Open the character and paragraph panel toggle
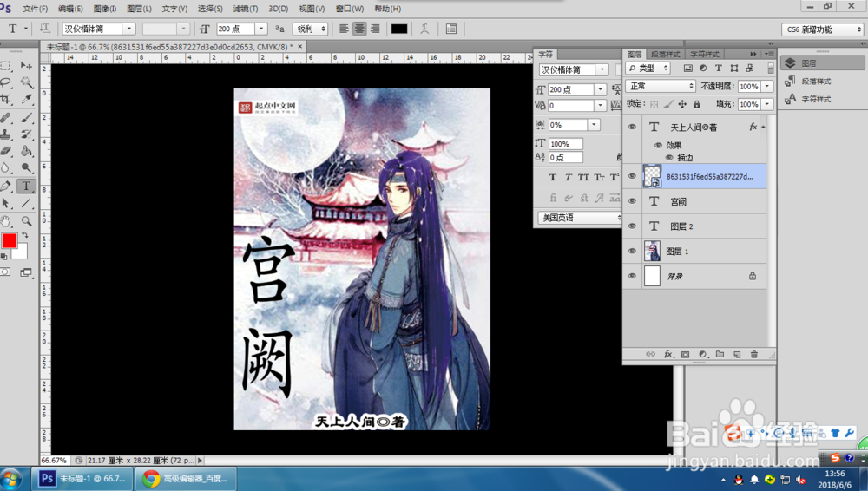 point(451,29)
